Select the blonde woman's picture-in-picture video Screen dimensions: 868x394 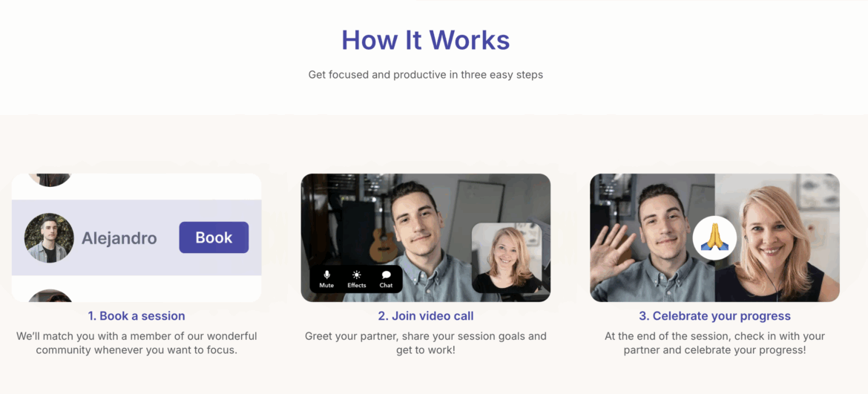point(510,258)
